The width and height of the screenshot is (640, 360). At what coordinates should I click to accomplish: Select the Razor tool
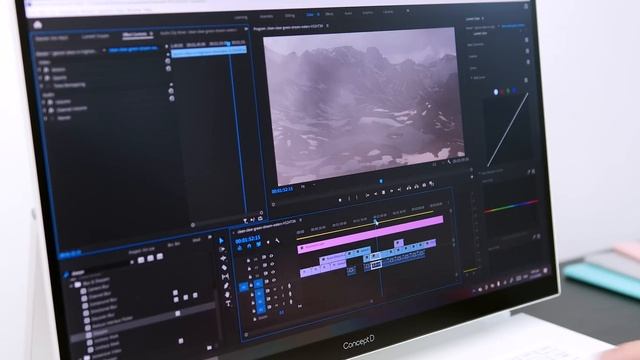[224, 267]
